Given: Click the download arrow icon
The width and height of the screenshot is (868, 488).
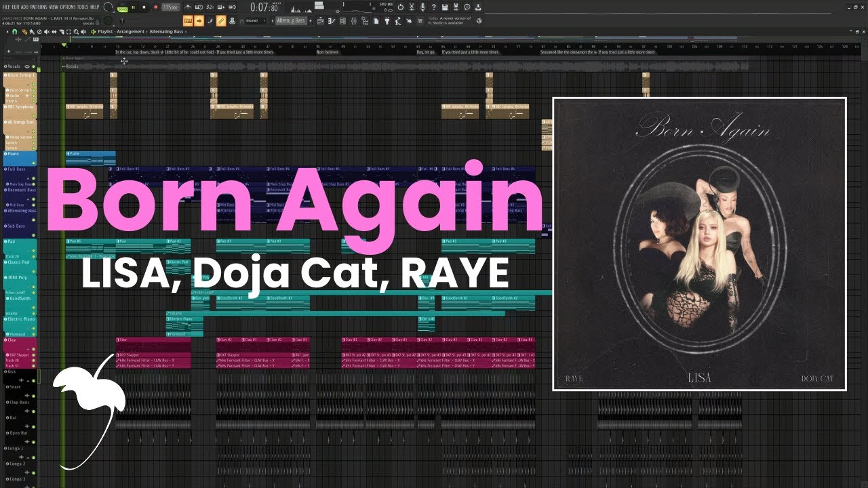Looking at the screenshot, I should (x=478, y=7).
